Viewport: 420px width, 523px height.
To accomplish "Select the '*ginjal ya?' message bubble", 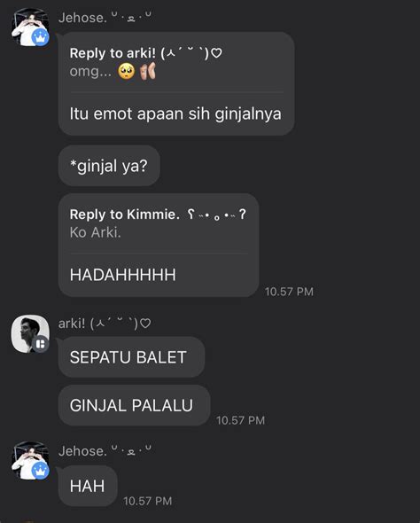I will tap(109, 166).
